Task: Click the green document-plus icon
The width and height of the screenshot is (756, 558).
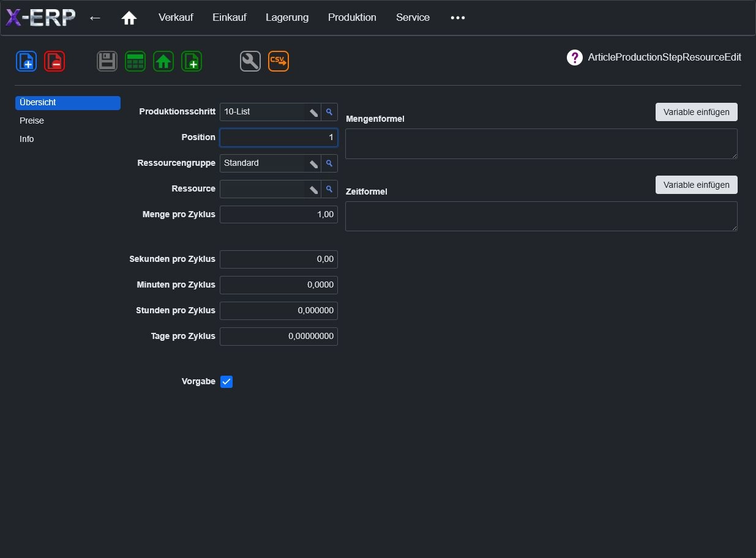Action: (x=192, y=61)
